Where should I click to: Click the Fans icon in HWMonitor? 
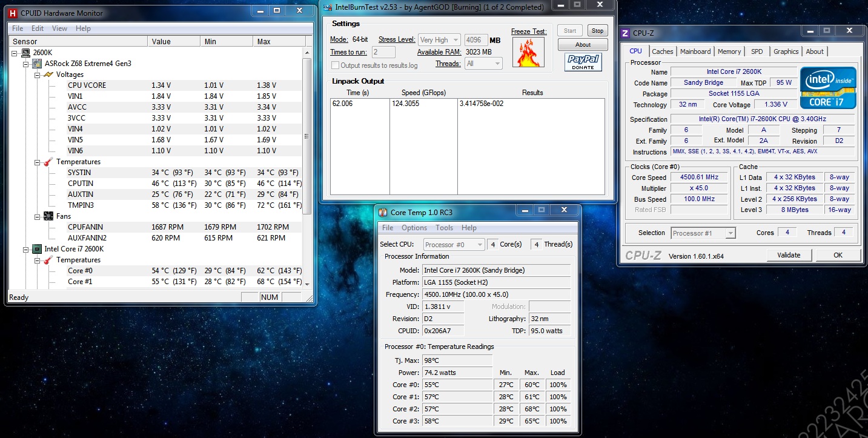(x=48, y=216)
